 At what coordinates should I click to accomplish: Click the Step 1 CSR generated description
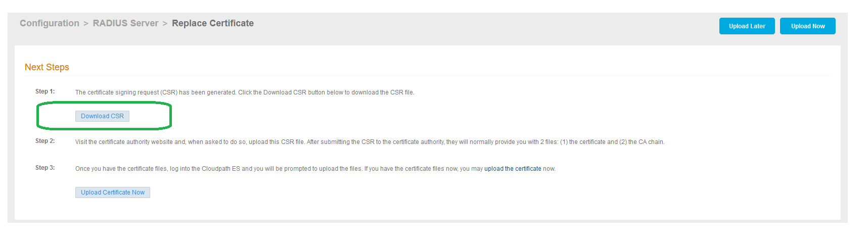coord(245,92)
